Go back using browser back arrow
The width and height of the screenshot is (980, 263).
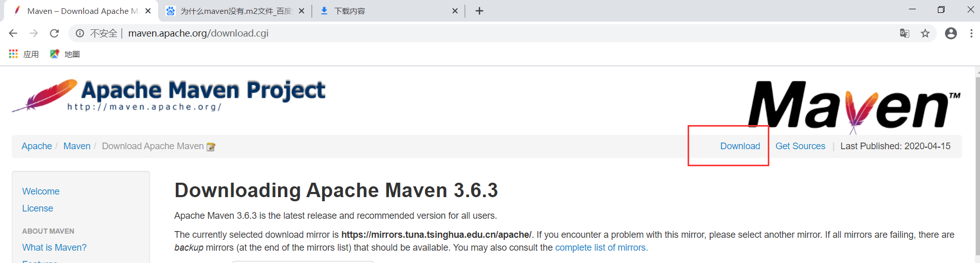point(13,33)
